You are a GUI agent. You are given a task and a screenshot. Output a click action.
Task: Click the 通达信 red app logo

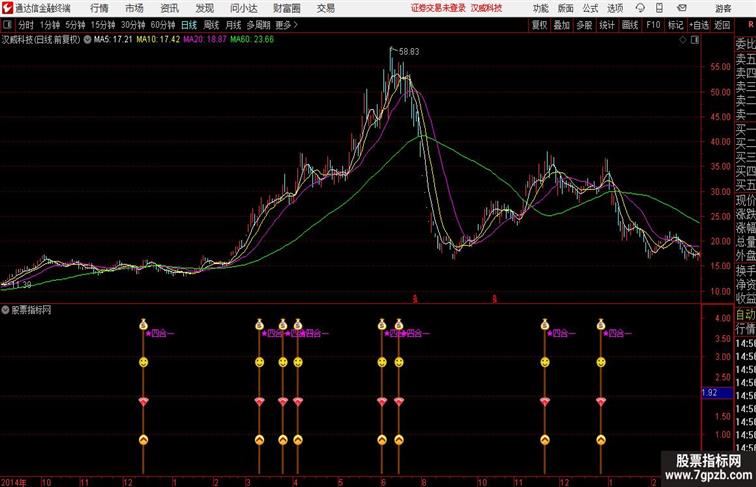click(x=7, y=8)
